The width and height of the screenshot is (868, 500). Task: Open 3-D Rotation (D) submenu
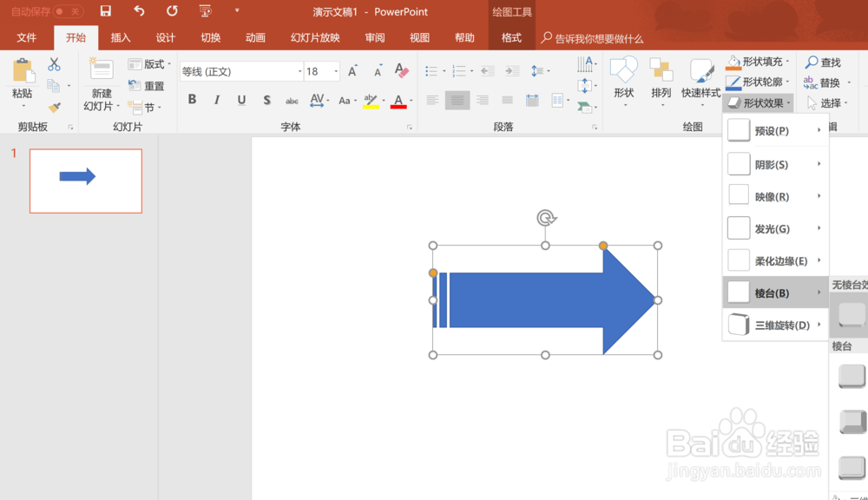775,325
